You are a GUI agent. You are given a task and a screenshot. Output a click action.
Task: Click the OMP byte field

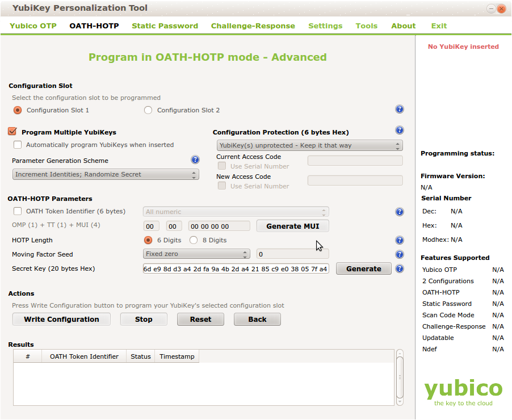pos(151,226)
